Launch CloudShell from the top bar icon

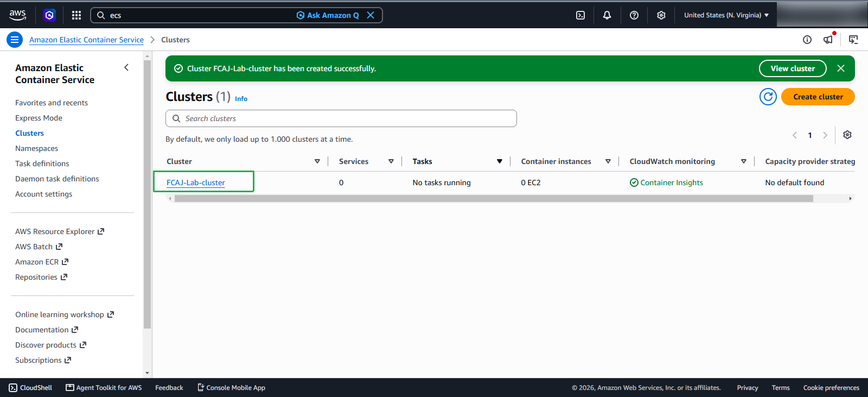(x=580, y=15)
